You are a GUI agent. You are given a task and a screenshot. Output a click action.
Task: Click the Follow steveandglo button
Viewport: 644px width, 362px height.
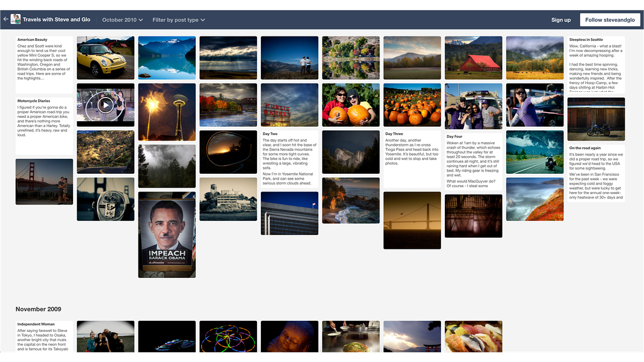610,20
